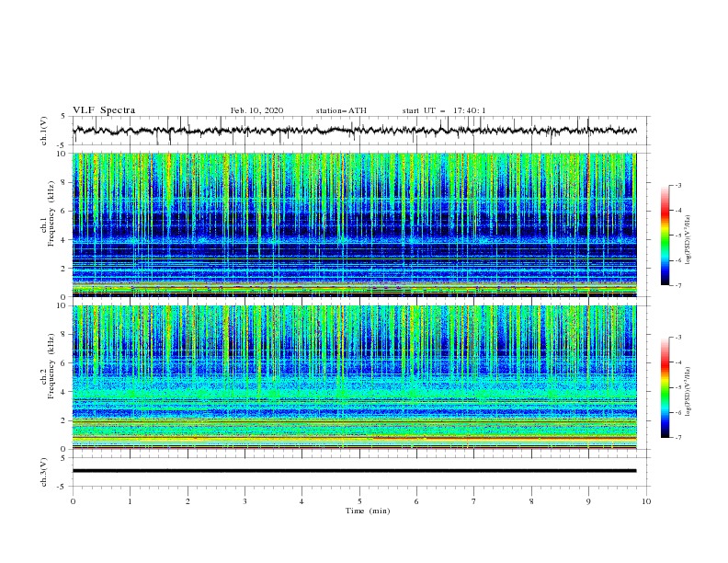728x563 pixels.
Task: Click inside the ch.1 spectrogram panel
Action: pyautogui.click(x=355, y=224)
